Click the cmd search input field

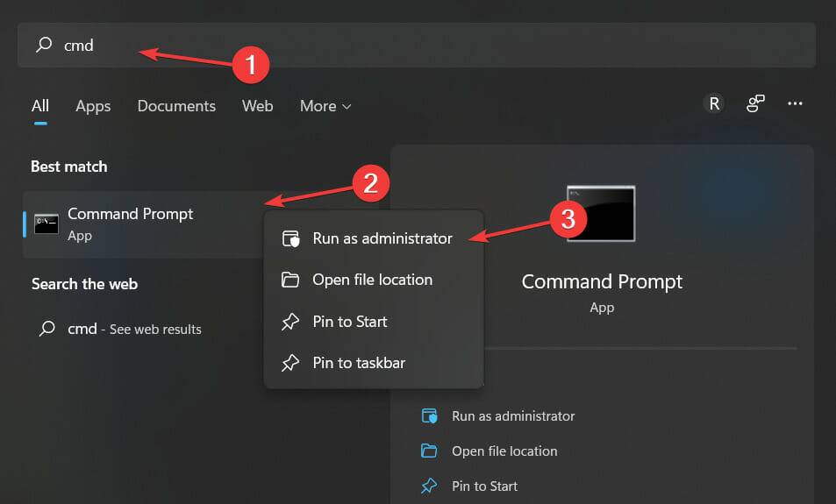pyautogui.click(x=417, y=46)
